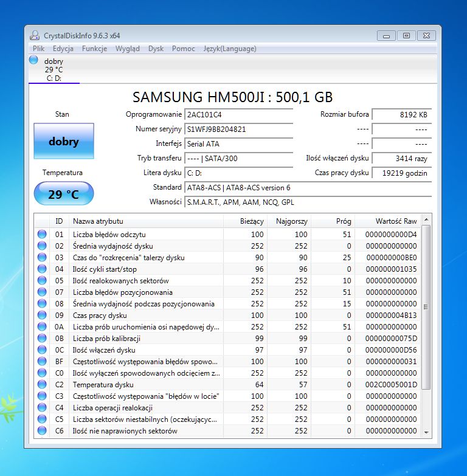Image resolution: width=467 pixels, height=476 pixels.
Task: Click the firmware field 2AC101C4
Action: [238, 115]
